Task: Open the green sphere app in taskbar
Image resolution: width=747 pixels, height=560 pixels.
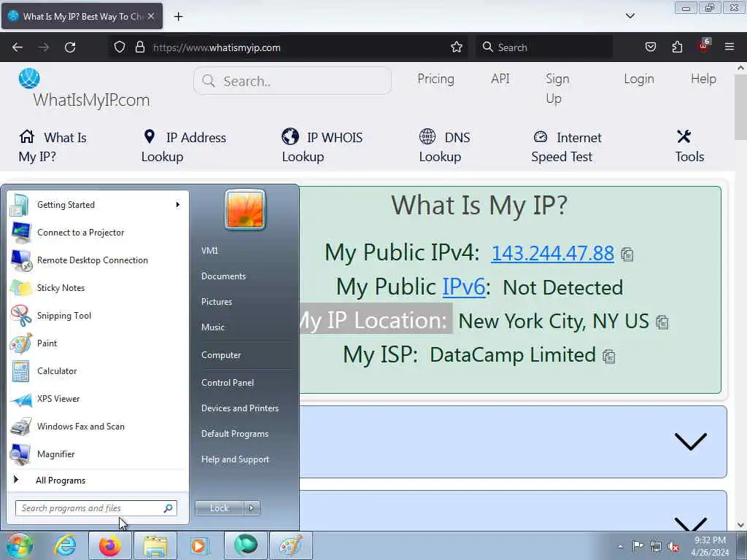Action: (x=245, y=545)
